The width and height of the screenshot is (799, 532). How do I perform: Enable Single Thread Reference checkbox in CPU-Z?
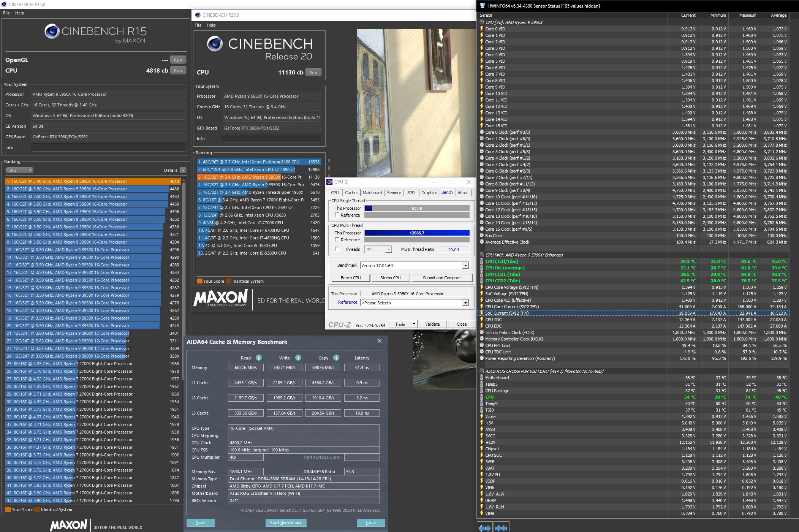click(x=337, y=215)
